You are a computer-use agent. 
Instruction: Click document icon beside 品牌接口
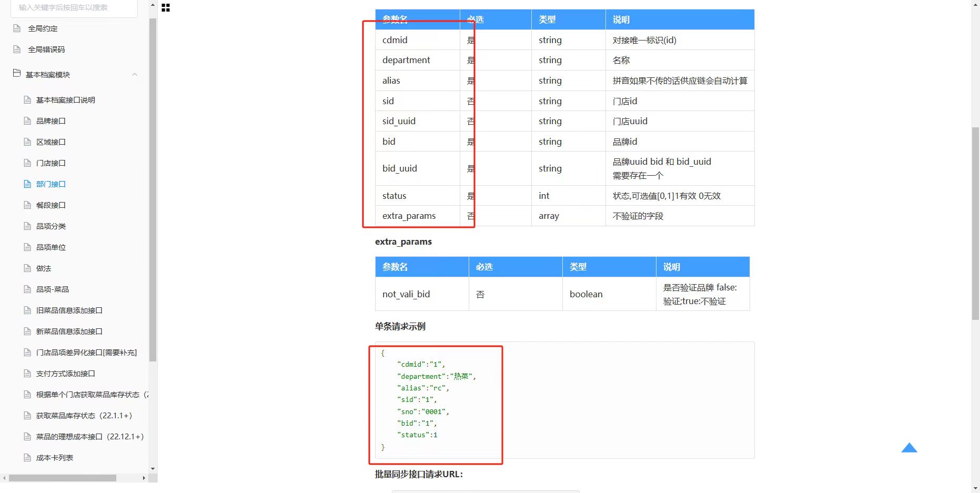pos(27,121)
